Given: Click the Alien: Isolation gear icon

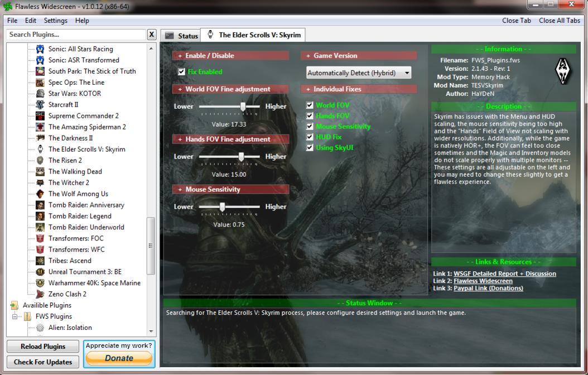Looking at the screenshot, I should pyautogui.click(x=40, y=328).
